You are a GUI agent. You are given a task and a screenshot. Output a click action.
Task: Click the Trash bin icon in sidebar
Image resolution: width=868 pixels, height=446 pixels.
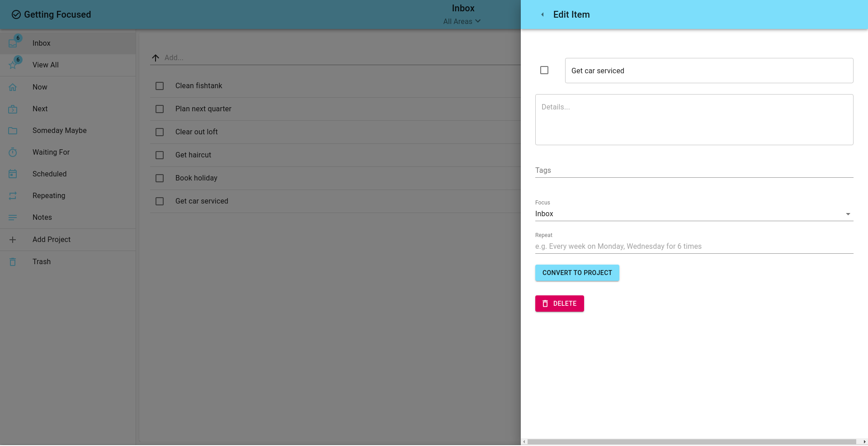point(13,262)
